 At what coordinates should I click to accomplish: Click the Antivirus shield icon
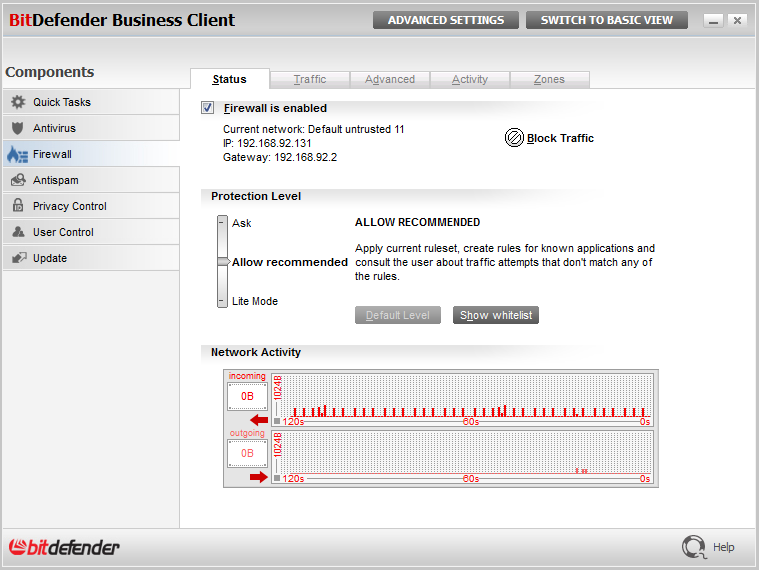17,128
